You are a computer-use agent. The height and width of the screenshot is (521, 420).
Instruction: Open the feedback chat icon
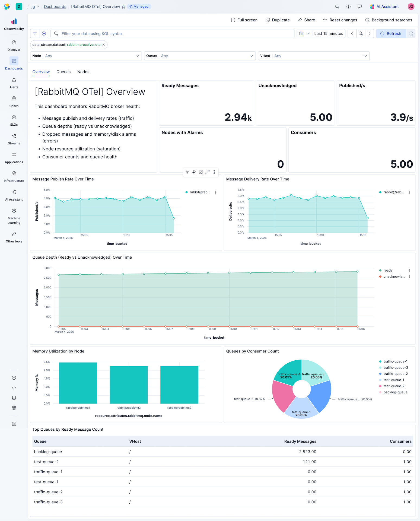pos(360,7)
